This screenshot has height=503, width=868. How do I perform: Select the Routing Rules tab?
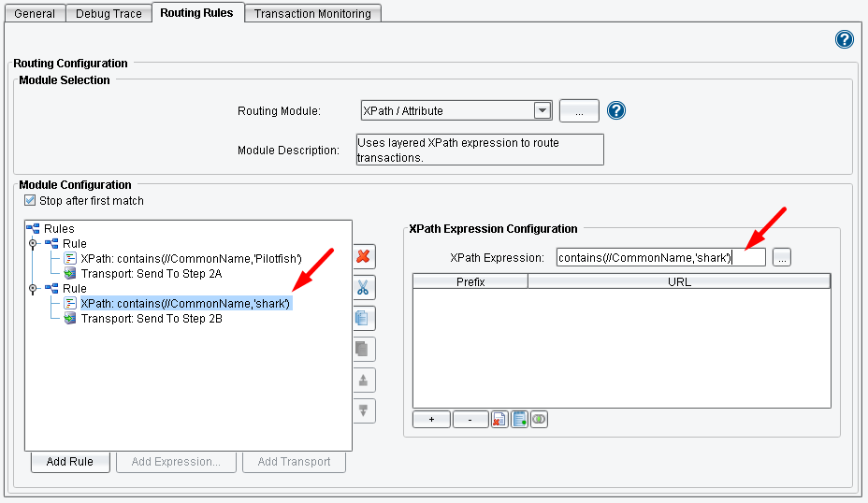click(196, 13)
